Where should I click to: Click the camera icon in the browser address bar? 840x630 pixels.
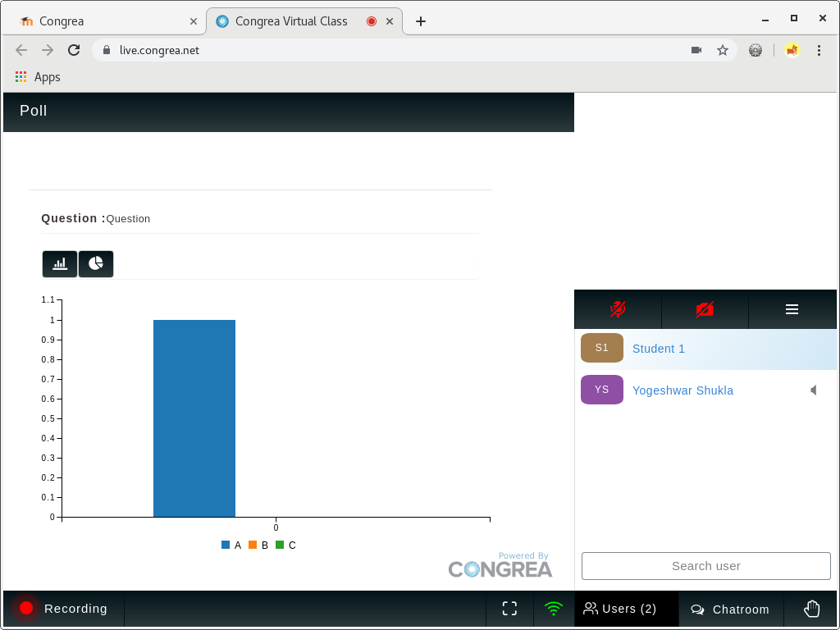coord(696,50)
